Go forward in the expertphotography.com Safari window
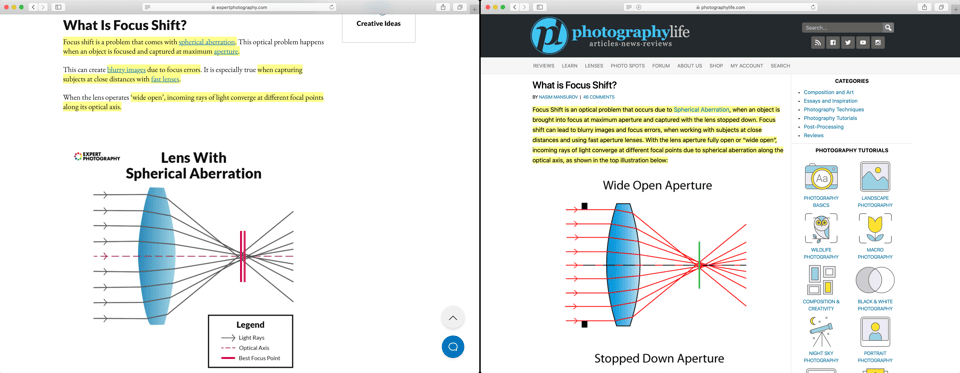Screen dimensions: 960x373 pyautogui.click(x=42, y=7)
